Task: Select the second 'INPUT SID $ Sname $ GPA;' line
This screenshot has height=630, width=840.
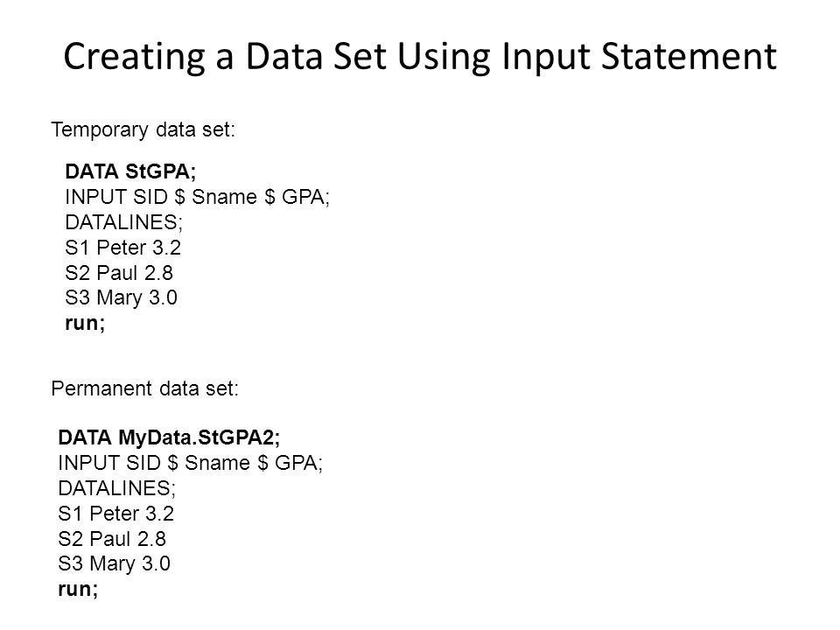Action: [190, 463]
